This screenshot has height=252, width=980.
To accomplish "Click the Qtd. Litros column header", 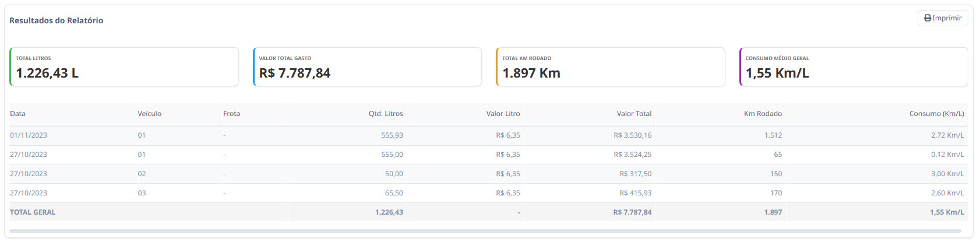I will pos(386,114).
